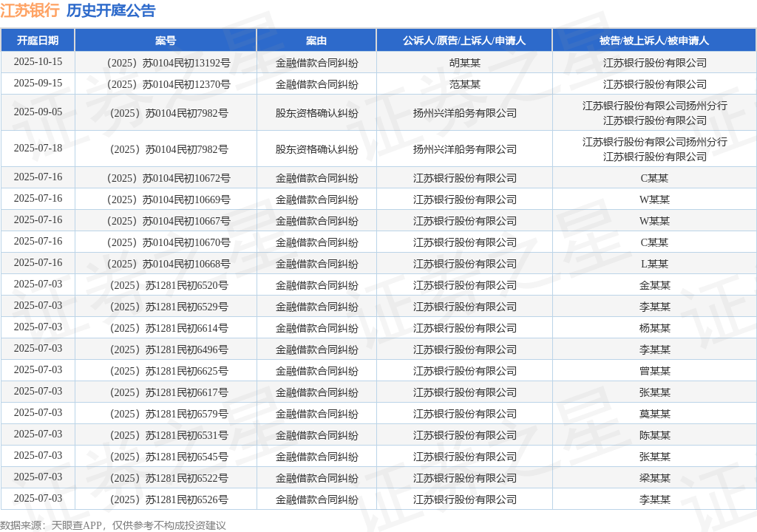Screen dimensions: 757x532
Task: Click date 2025-09-05
Action: point(38,112)
